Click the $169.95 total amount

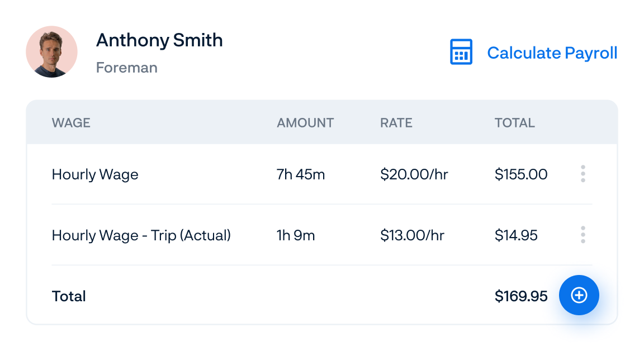click(x=521, y=296)
